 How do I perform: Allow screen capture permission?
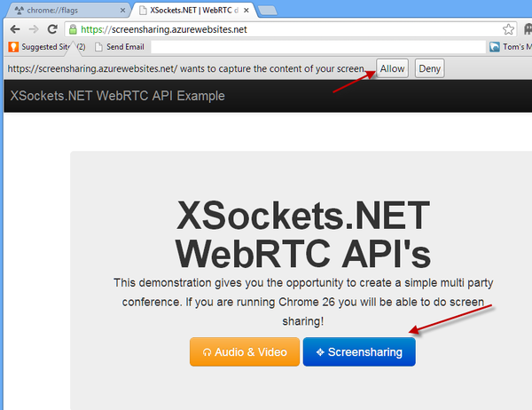pos(392,68)
